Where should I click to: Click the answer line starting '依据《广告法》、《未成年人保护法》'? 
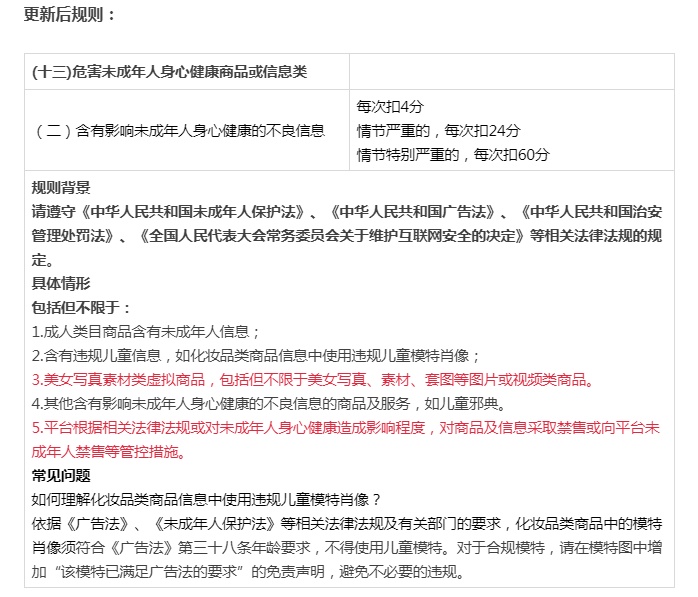coord(347,524)
